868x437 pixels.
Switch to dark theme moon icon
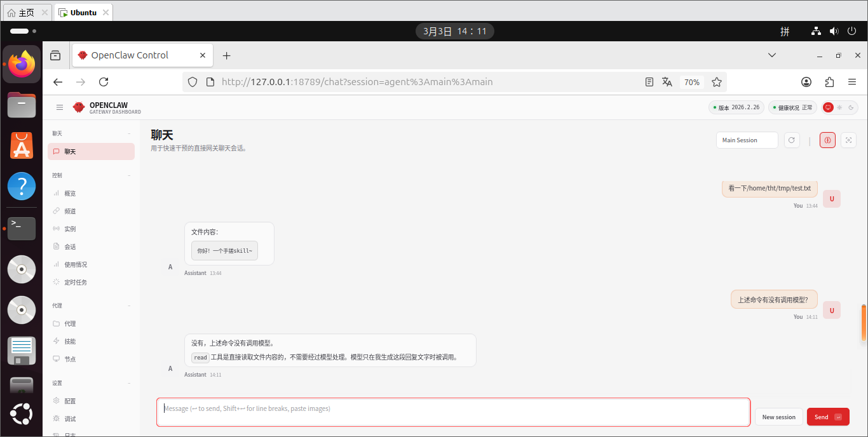(x=851, y=107)
